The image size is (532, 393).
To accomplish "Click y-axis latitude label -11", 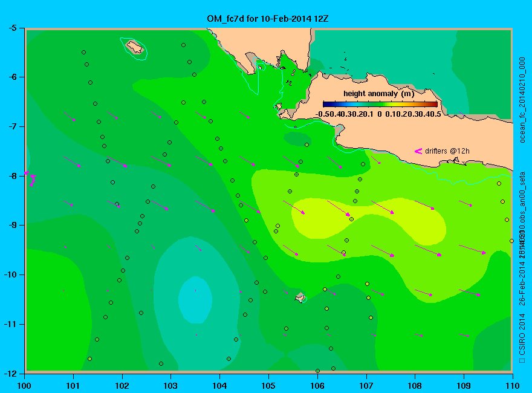I will click(10, 324).
